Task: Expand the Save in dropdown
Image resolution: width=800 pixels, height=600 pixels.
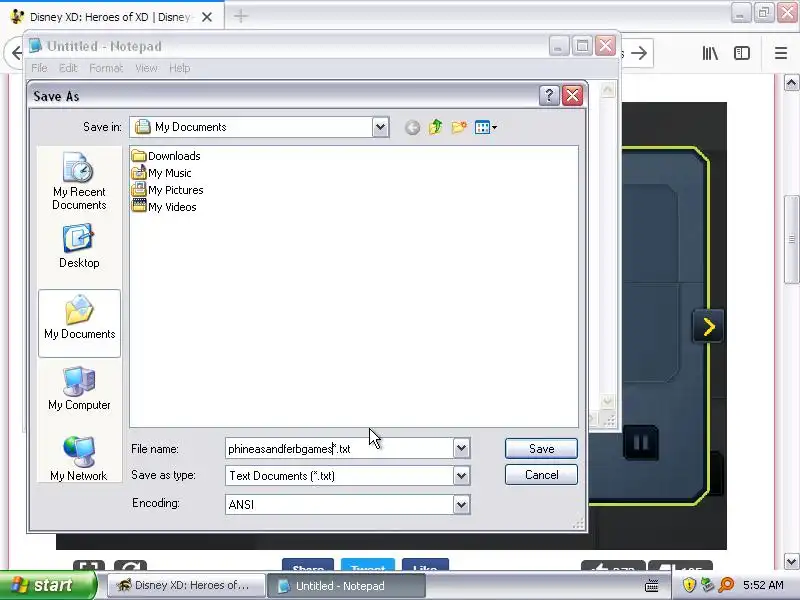Action: (x=380, y=127)
